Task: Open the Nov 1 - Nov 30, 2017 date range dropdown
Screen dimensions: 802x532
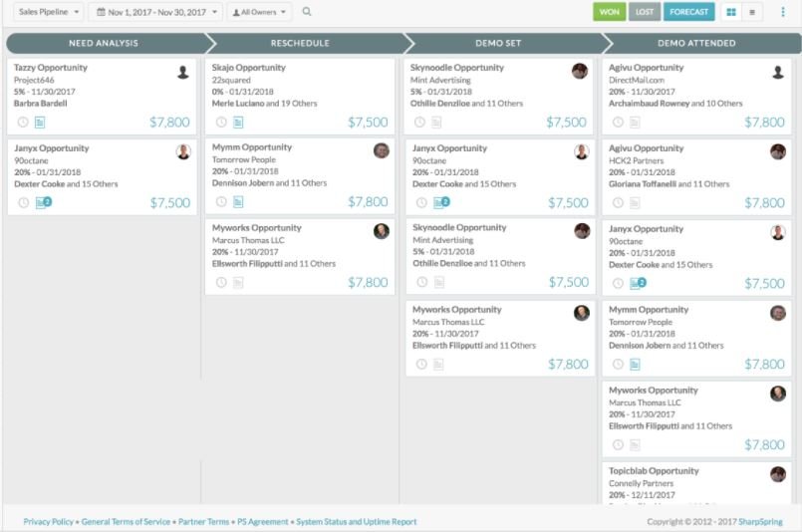Action: (156, 12)
